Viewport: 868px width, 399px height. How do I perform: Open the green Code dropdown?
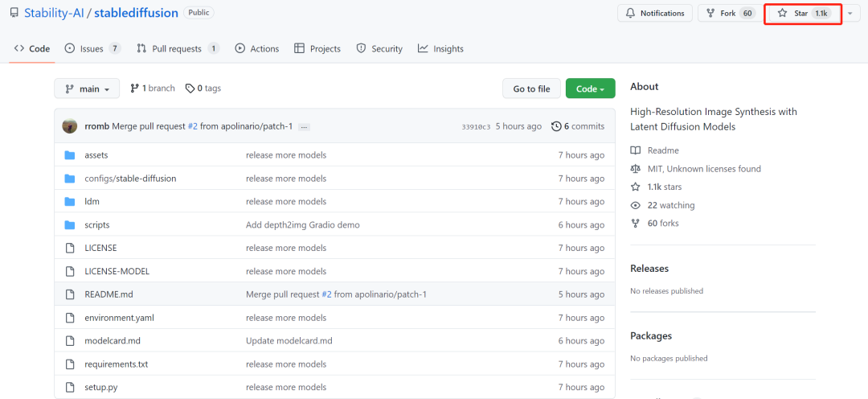point(590,89)
